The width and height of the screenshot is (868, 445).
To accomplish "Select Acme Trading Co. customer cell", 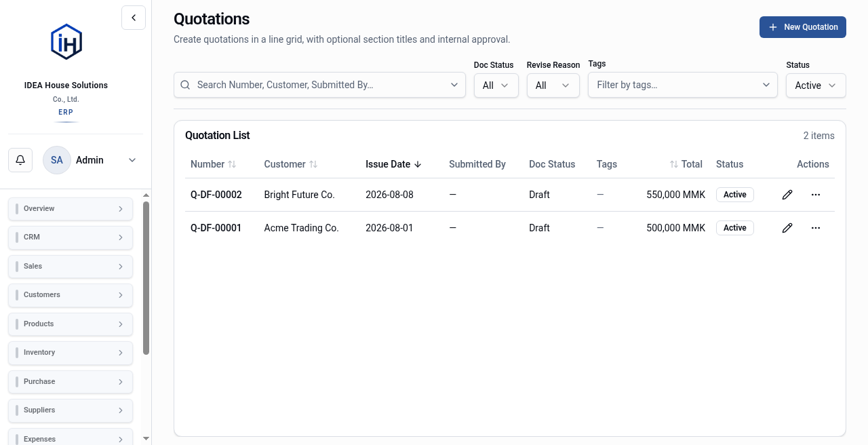I will 302,228.
